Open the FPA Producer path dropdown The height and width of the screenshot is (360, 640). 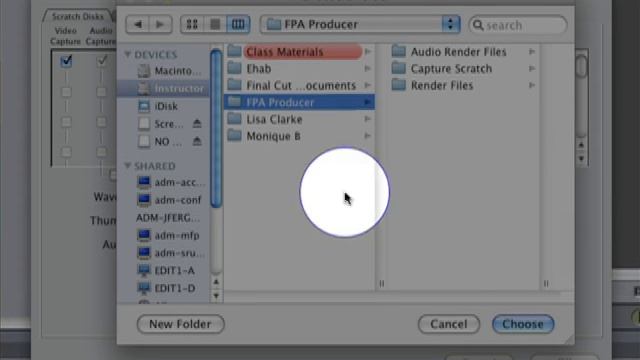click(360, 24)
